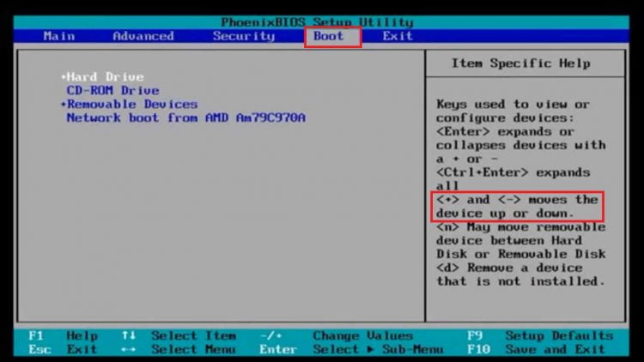Click the Select Item footer label
Image resolution: width=644 pixels, height=362 pixels.
point(194,335)
